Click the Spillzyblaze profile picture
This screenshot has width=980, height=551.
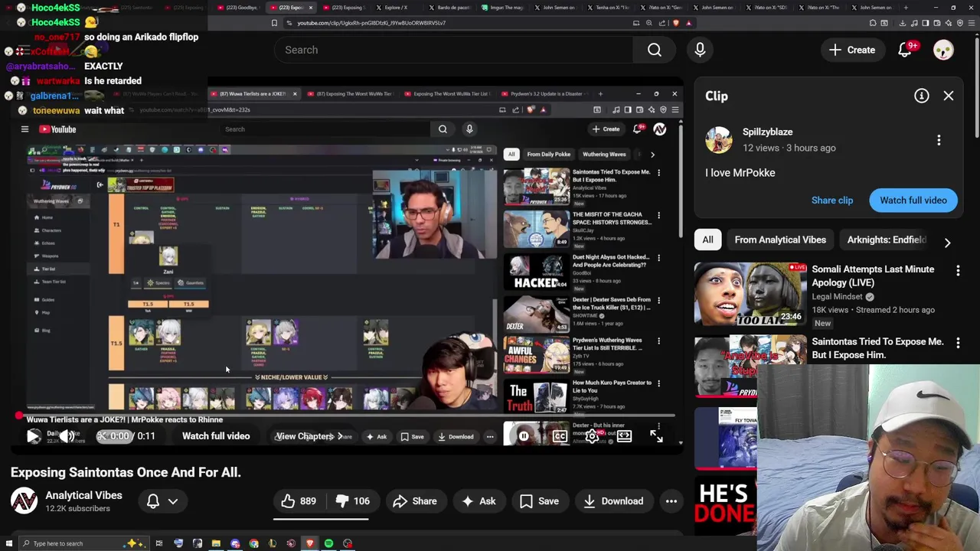(719, 140)
